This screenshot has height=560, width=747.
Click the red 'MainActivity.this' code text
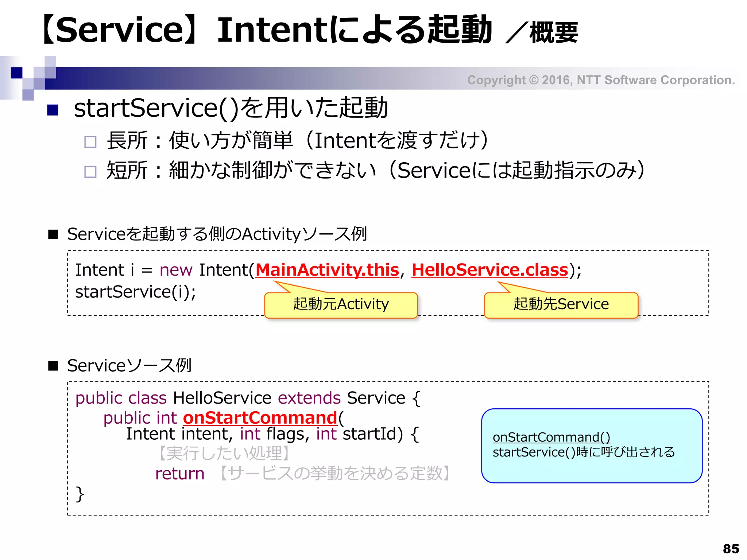pyautogui.click(x=327, y=270)
